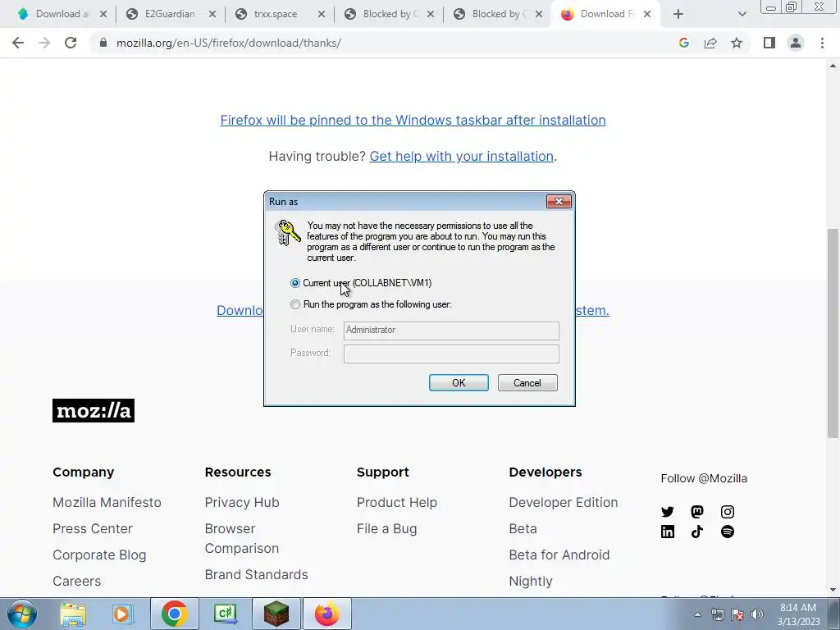The width and height of the screenshot is (840, 630).
Task: Open media player taskbar icon
Action: click(x=122, y=614)
